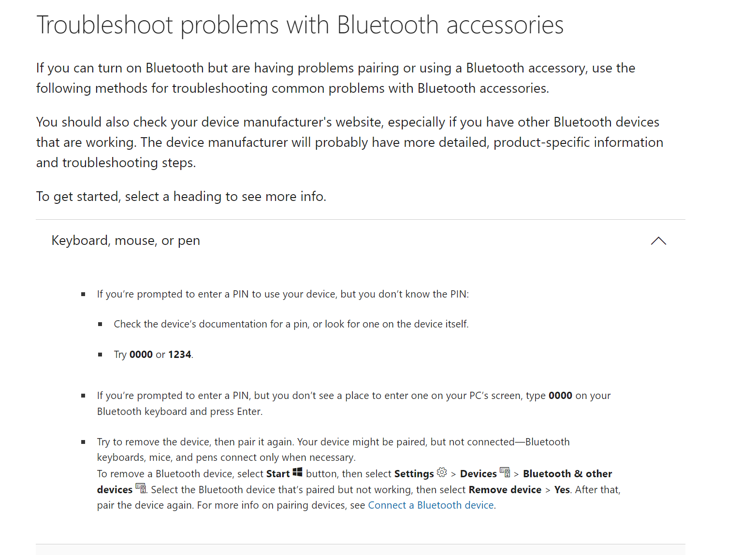The image size is (756, 555).
Task: Click the bold "Bluetooth & other" text
Action: pyautogui.click(x=567, y=474)
